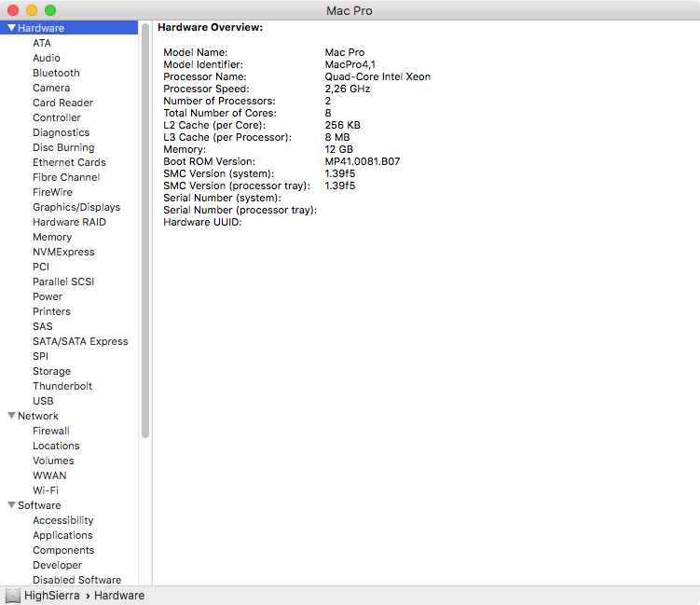Click the Processor Speed value 2,26 GHz

pyautogui.click(x=348, y=89)
